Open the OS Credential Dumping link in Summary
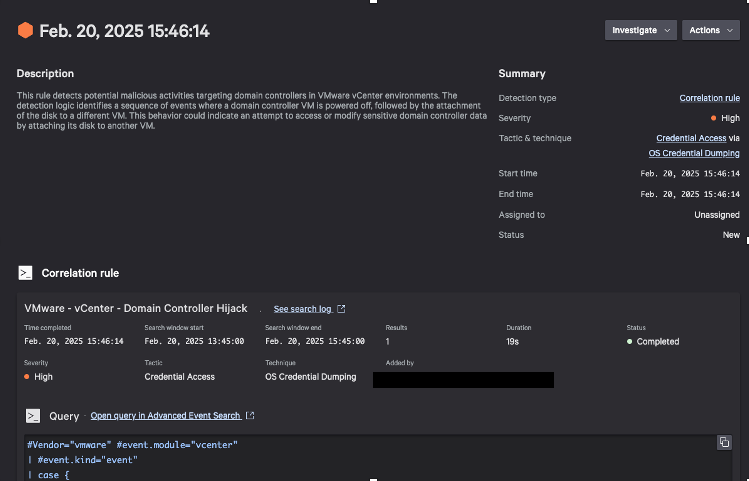This screenshot has width=749, height=481. 694,153
